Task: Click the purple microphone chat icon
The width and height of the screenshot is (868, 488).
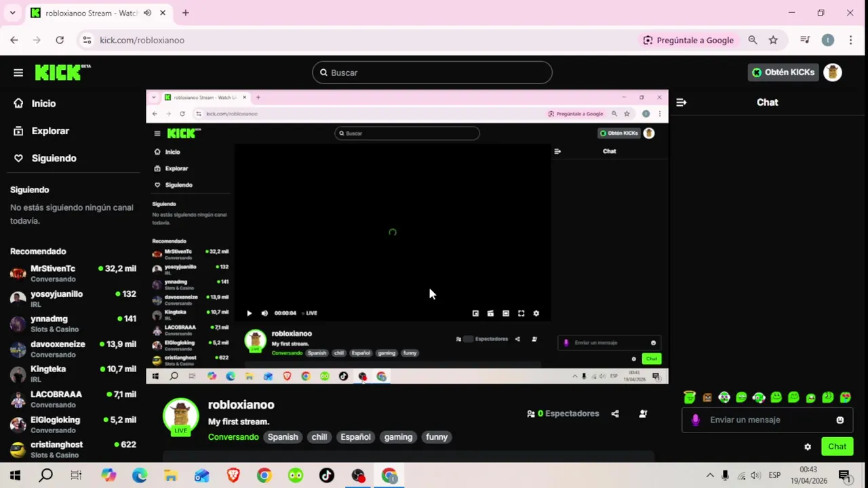Action: pyautogui.click(x=695, y=420)
